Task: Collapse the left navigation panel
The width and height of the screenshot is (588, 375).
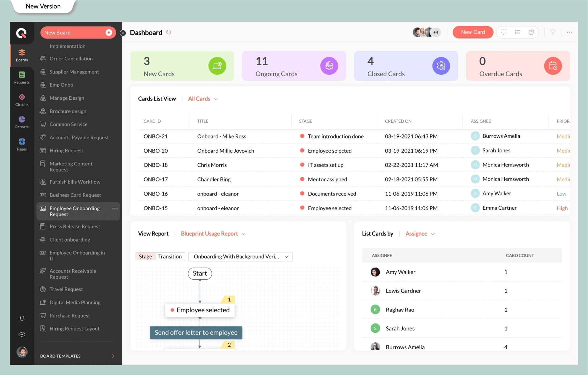Action: (x=123, y=33)
